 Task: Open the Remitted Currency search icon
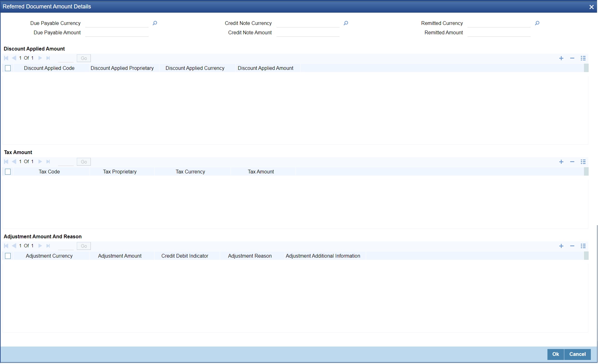click(537, 23)
